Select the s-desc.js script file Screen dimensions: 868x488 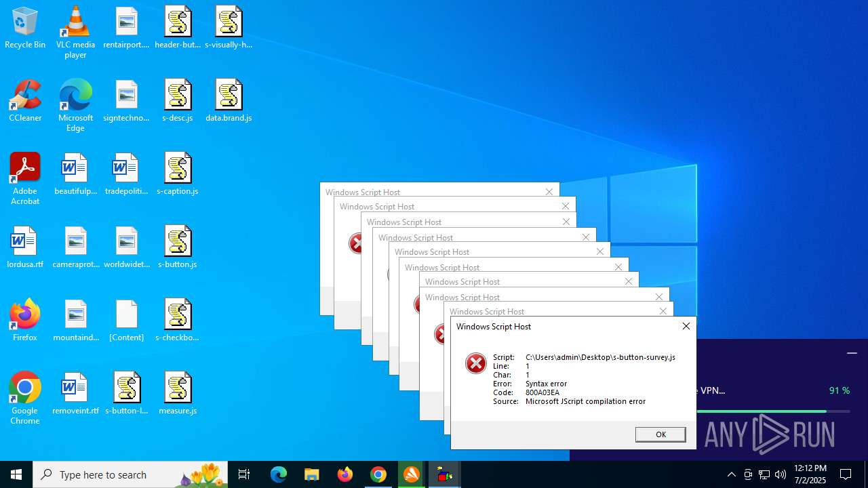click(178, 102)
